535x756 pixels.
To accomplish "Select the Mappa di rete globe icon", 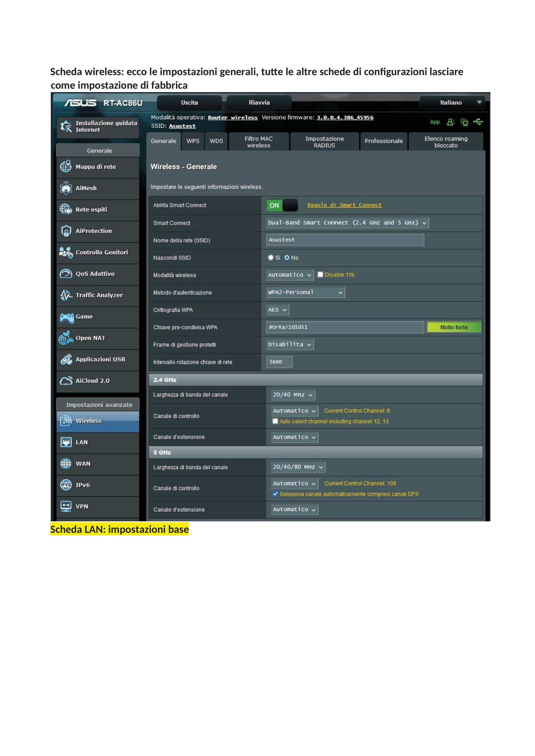I will (66, 166).
